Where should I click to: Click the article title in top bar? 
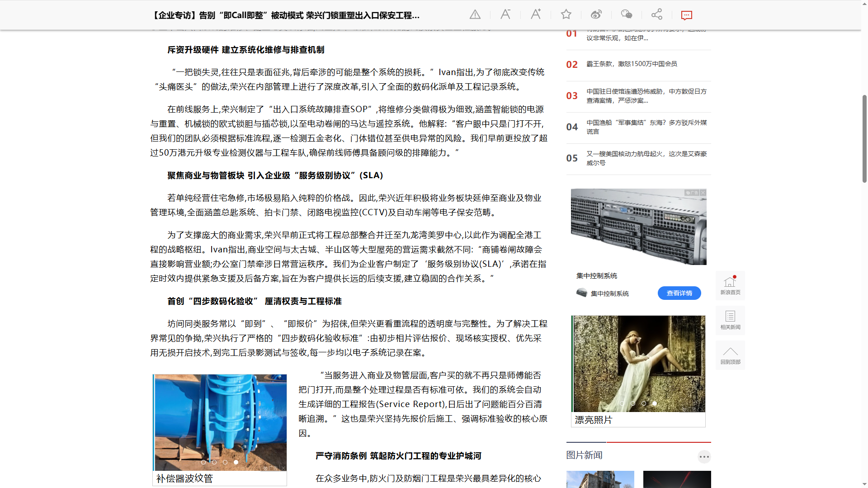[286, 15]
